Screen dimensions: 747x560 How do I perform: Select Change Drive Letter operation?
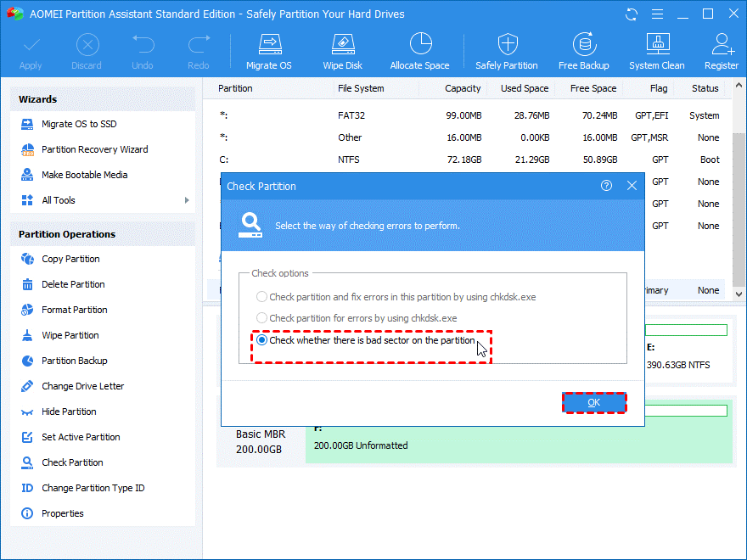coord(82,386)
